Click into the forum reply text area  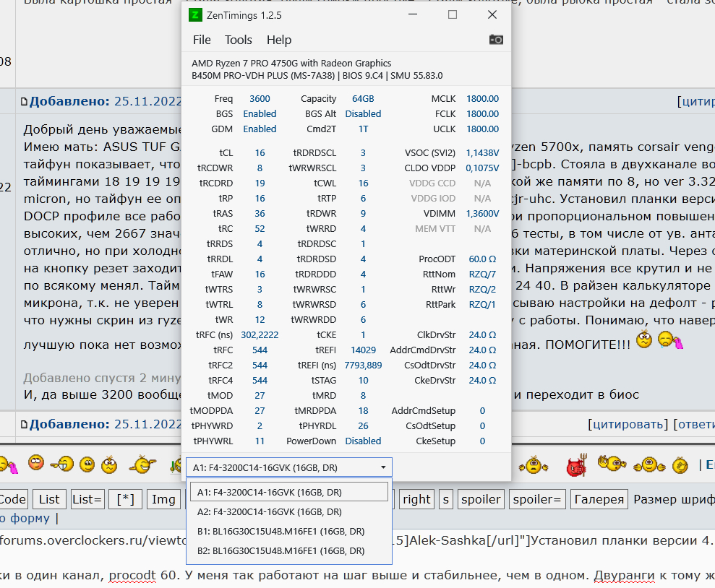tap(357, 558)
